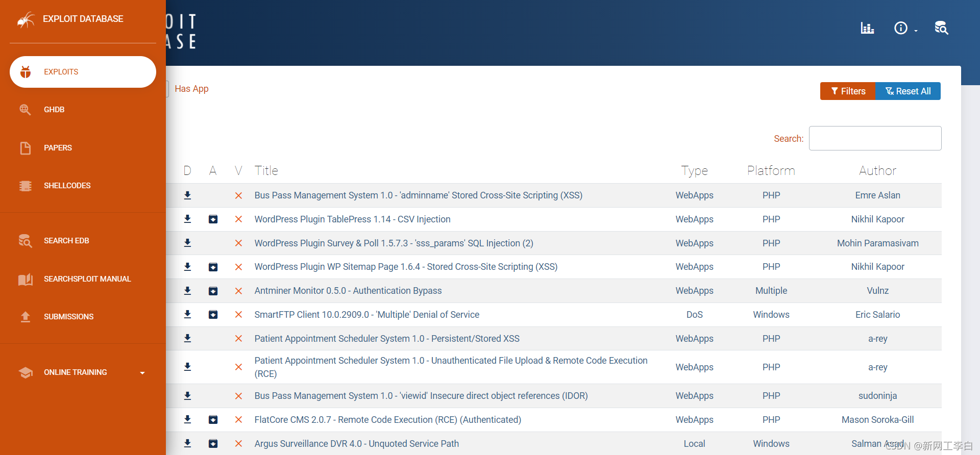Screen dimensions: 980x455
Task: Sort by the Author column header
Action: pos(877,170)
